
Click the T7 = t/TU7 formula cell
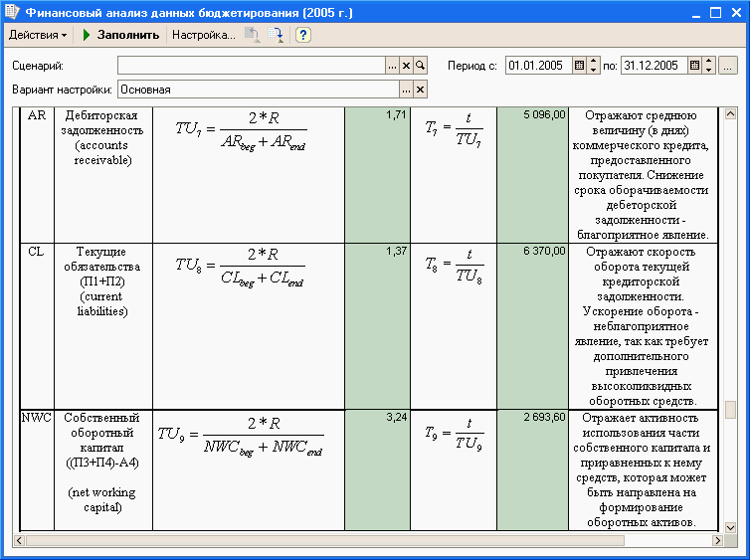coord(454,175)
